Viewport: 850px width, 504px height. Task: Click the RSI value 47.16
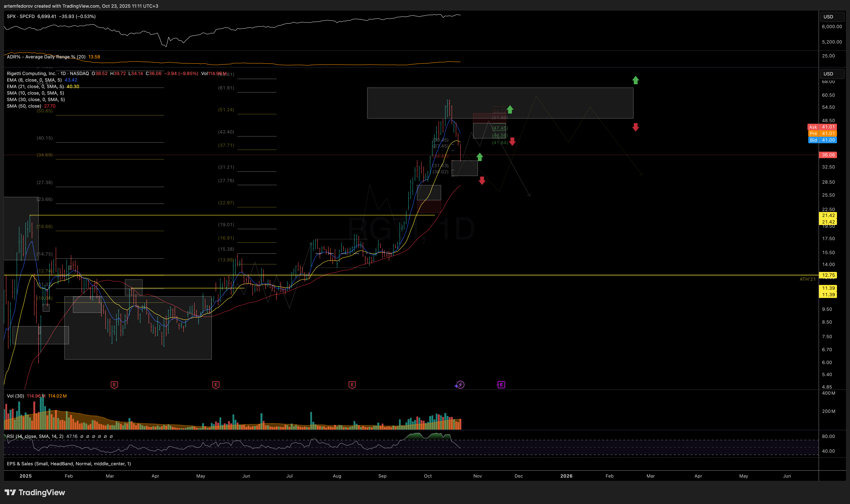pos(72,436)
